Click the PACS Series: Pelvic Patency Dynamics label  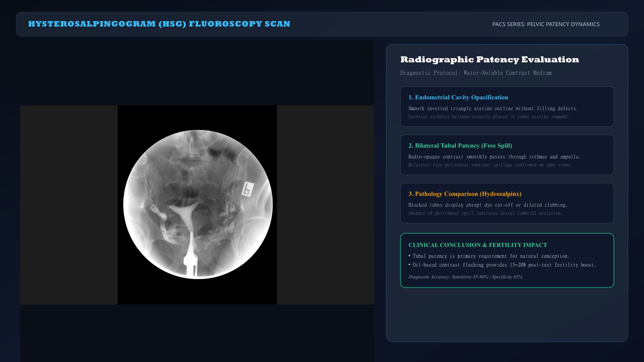click(x=546, y=24)
